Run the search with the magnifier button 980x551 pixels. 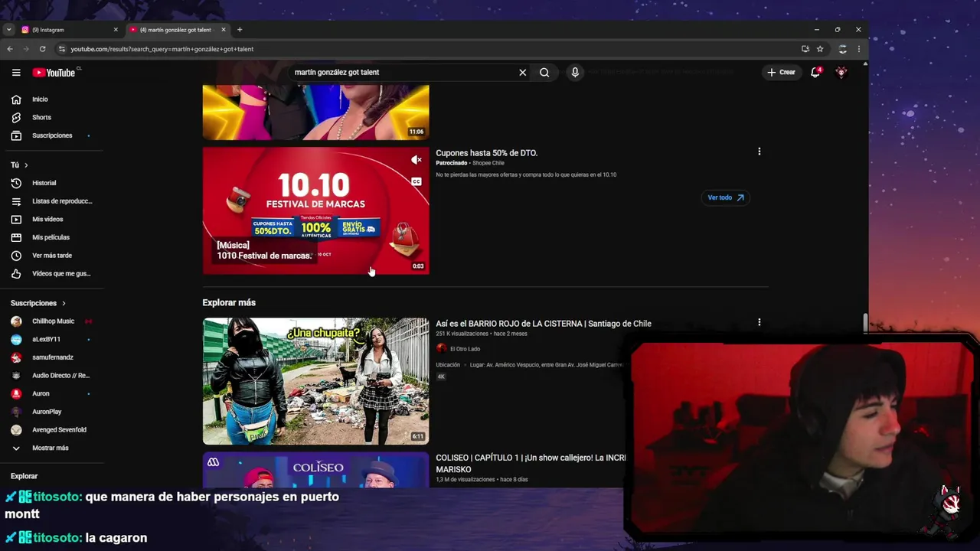[x=544, y=73]
